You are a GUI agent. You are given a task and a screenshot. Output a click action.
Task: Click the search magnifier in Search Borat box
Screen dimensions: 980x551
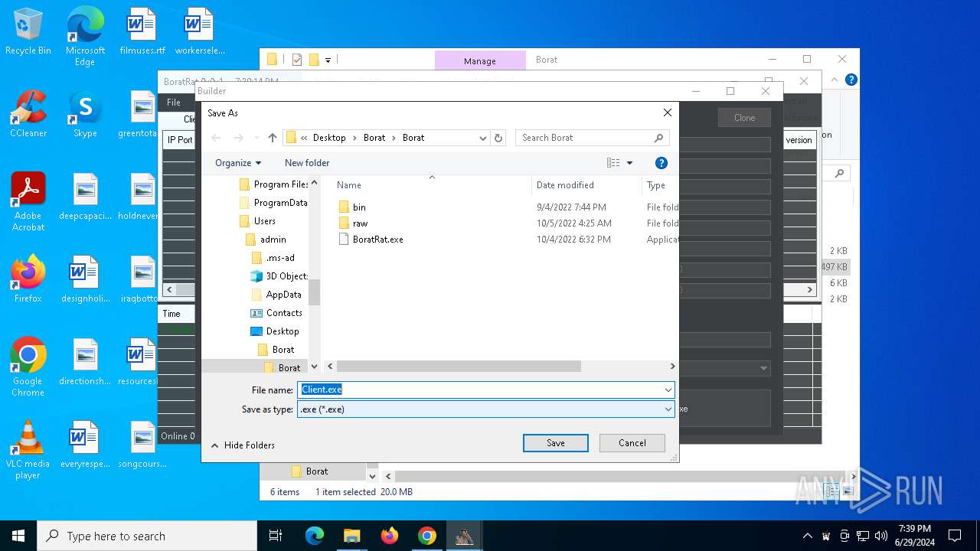(658, 138)
